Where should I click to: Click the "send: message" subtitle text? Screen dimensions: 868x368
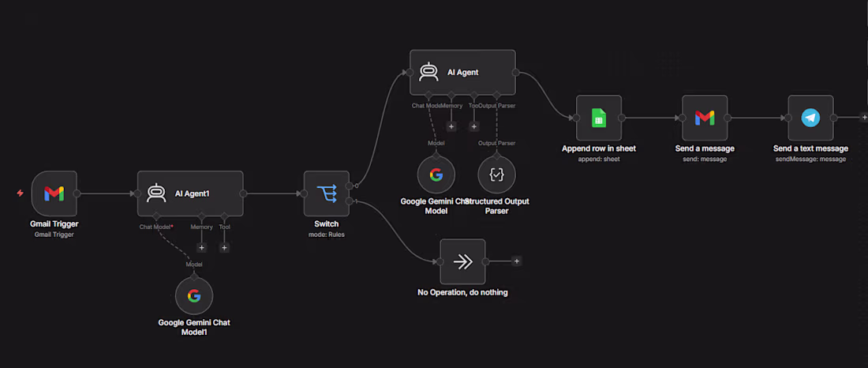click(x=705, y=159)
